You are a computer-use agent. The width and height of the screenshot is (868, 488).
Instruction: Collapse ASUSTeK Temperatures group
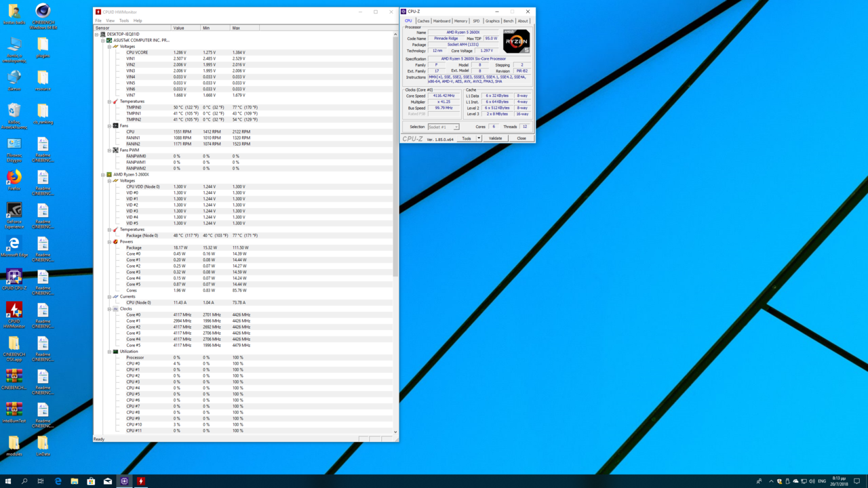pos(109,101)
